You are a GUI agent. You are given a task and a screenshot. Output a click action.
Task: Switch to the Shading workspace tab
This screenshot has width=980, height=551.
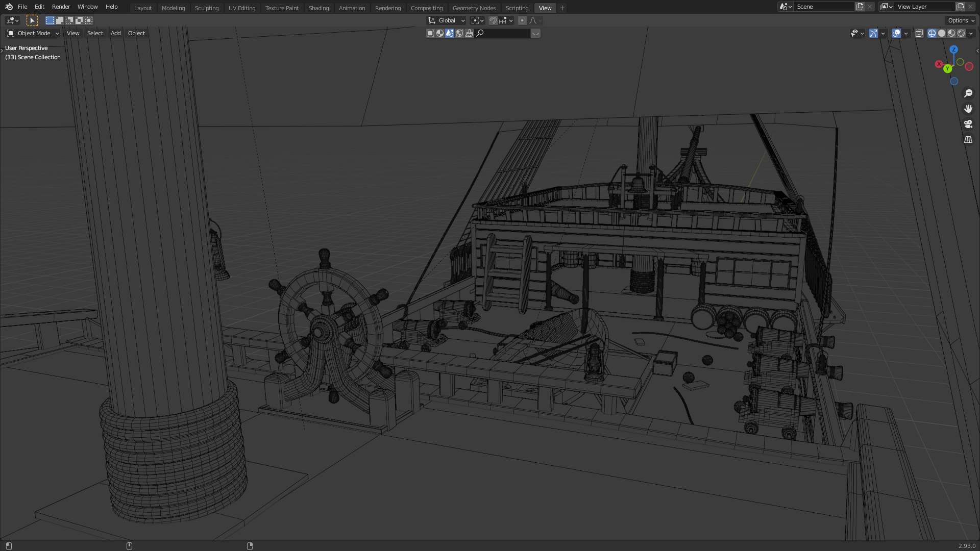pos(318,8)
